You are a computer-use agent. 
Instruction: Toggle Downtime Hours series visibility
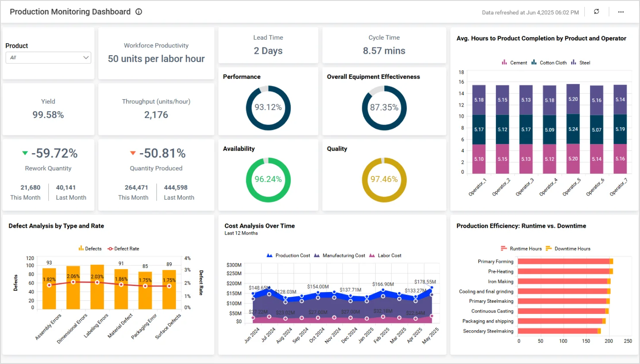(x=568, y=248)
